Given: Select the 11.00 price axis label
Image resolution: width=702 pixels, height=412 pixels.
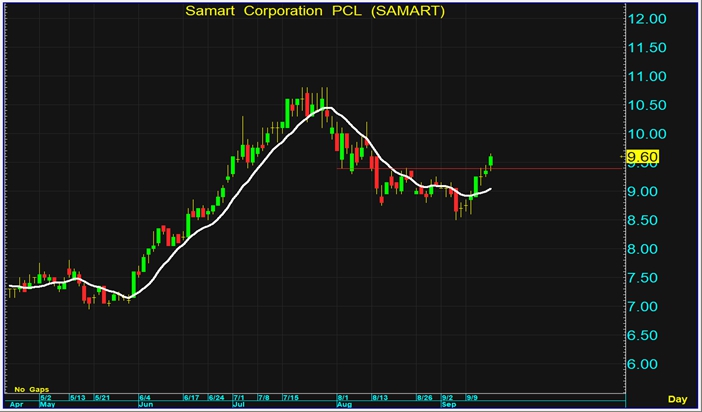Looking at the screenshot, I should pos(647,77).
